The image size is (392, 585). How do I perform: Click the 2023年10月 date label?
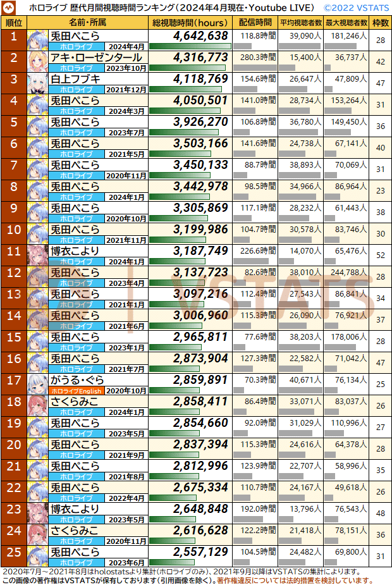pos(126,68)
